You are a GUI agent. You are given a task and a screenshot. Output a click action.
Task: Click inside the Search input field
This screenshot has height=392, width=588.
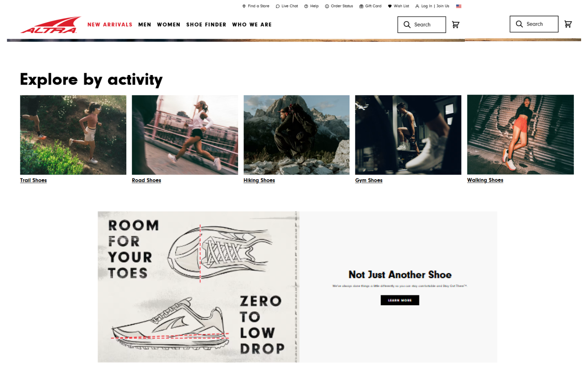[x=425, y=24]
